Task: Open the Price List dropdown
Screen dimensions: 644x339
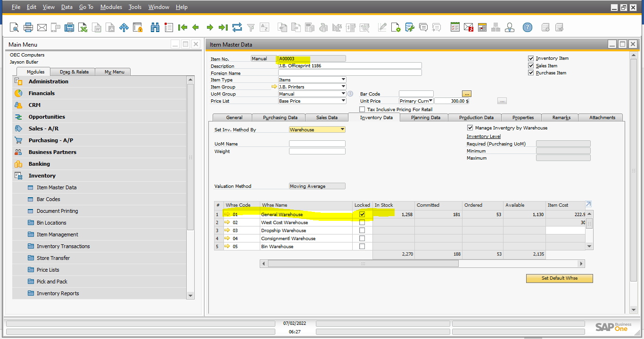Action: (x=343, y=101)
